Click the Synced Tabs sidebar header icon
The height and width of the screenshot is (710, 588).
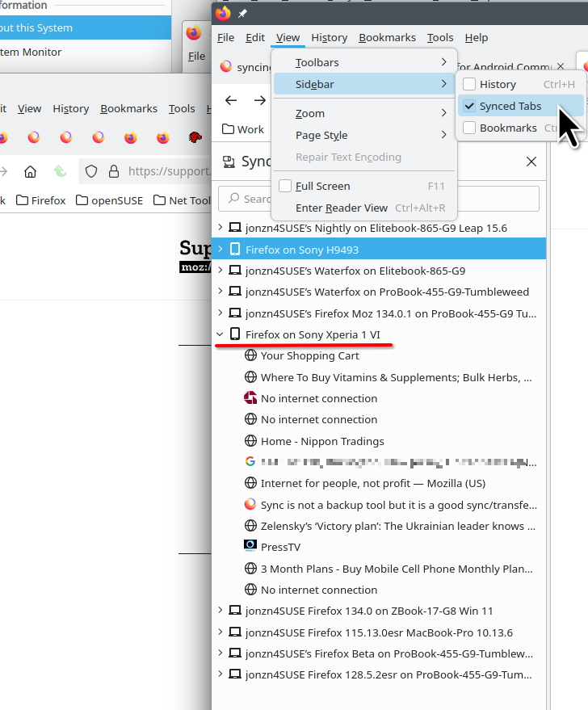click(x=229, y=162)
